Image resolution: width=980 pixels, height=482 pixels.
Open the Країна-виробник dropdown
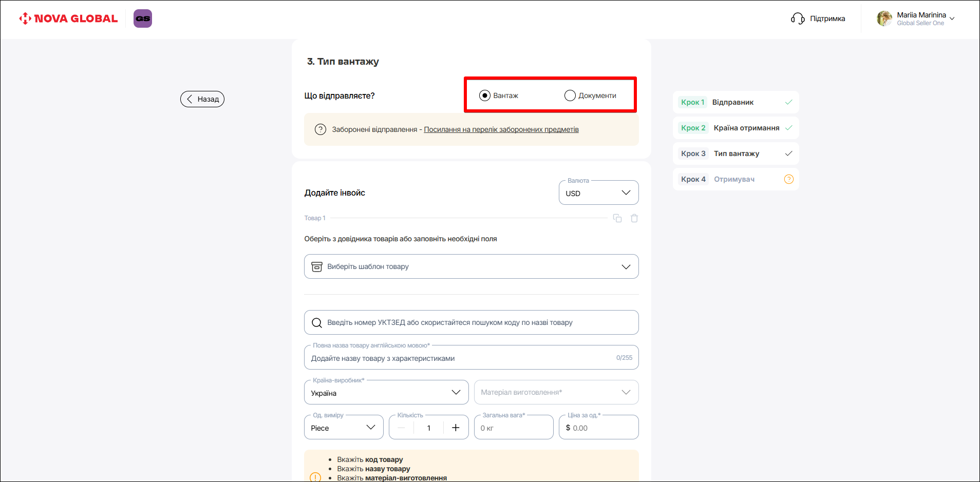(386, 393)
